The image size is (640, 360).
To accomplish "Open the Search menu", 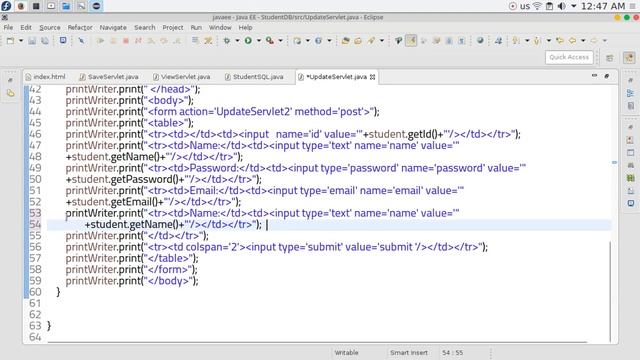I will point(145,27).
